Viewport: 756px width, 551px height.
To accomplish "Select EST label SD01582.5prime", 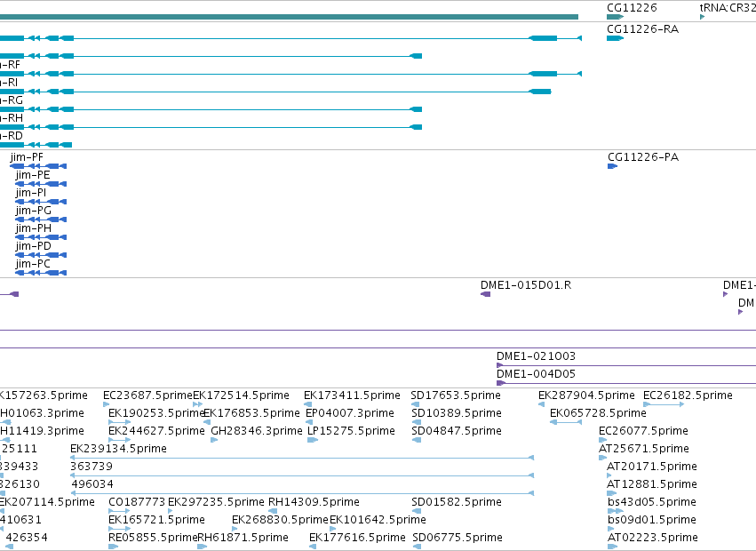I will pyautogui.click(x=457, y=502).
